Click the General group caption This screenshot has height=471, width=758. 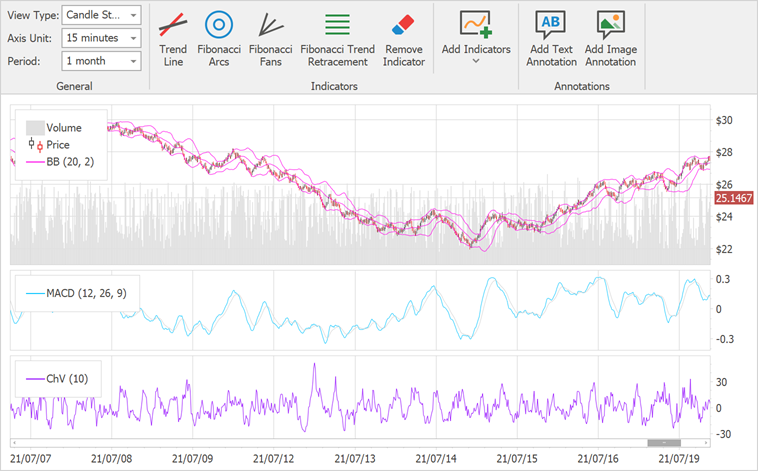74,86
